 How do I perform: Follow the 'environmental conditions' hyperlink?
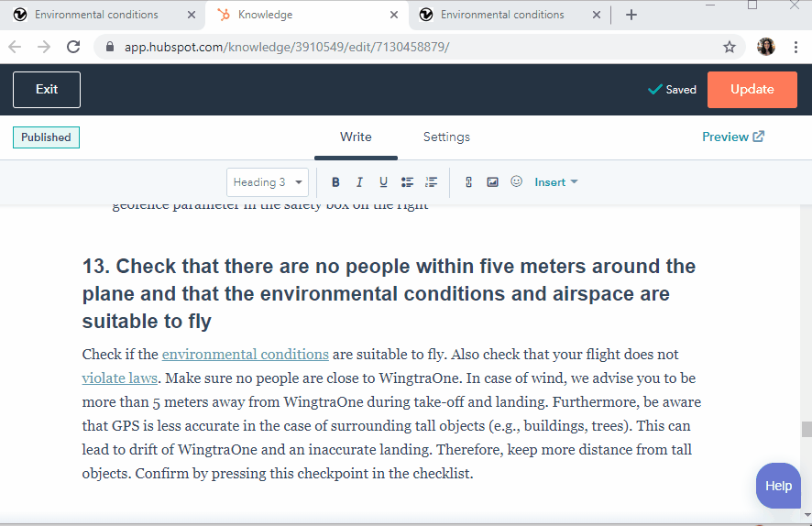[x=245, y=354]
